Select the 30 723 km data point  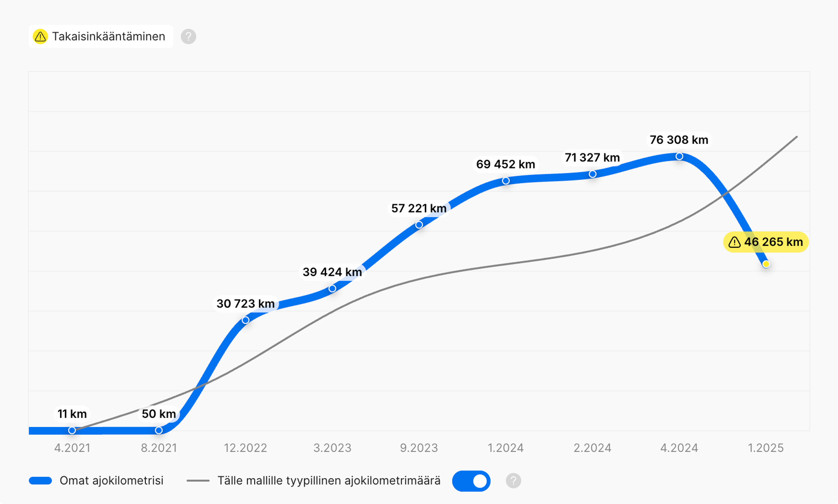click(x=246, y=320)
